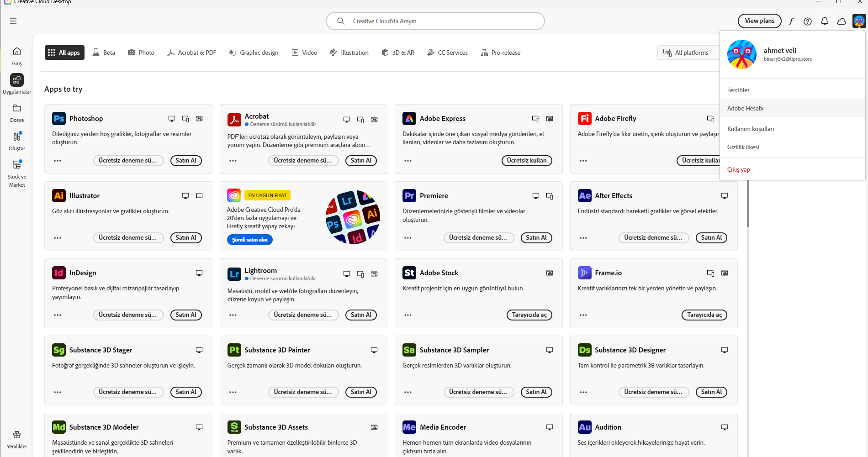Open Adobe Hesabı from the profile menu

click(x=793, y=108)
